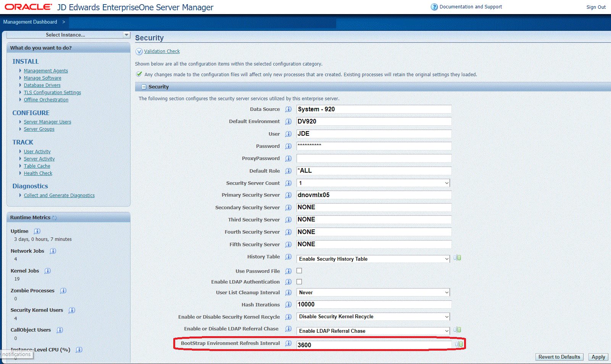The height and width of the screenshot is (364, 611).
Task: Toggle the Enable LDAP Authentication checkbox
Action: pyautogui.click(x=299, y=282)
